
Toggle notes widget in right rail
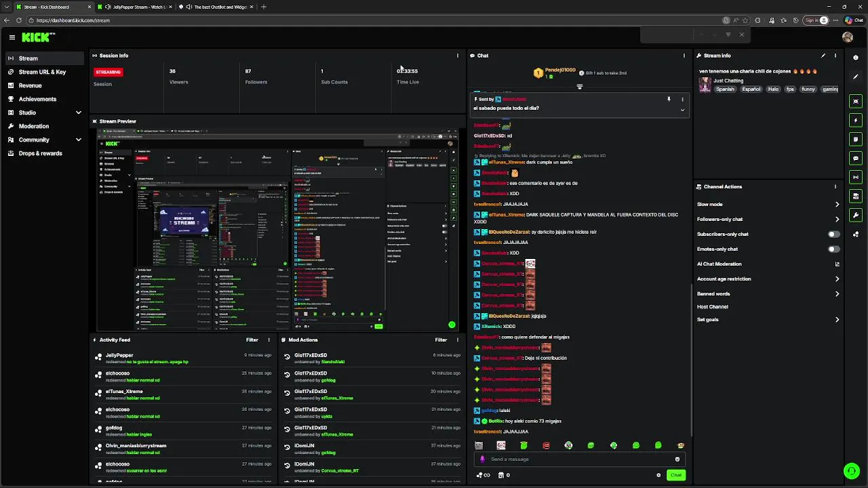(x=856, y=139)
